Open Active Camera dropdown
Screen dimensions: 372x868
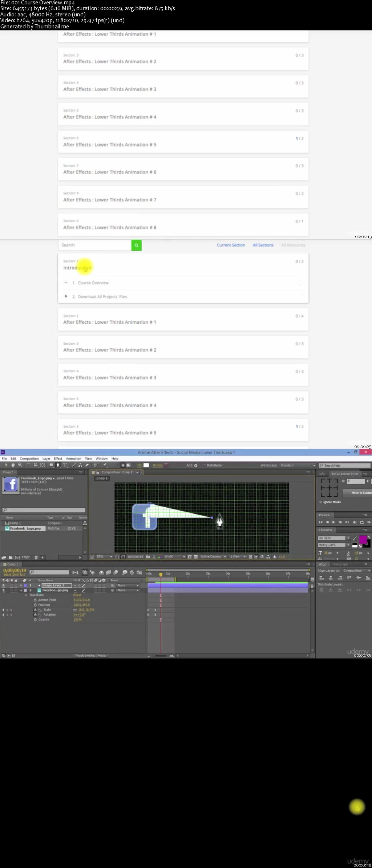[x=213, y=557]
